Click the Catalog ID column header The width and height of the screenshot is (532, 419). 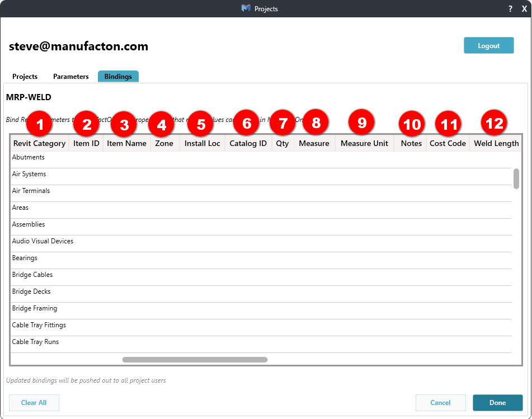[x=248, y=143]
